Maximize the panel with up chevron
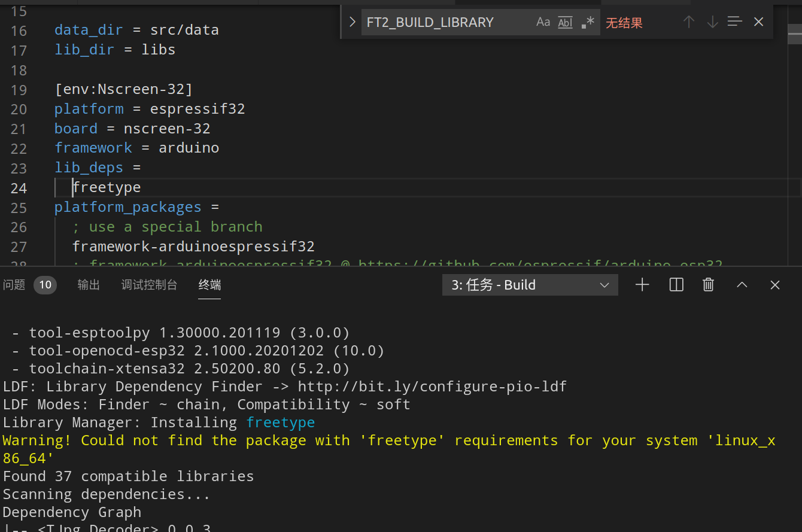The width and height of the screenshot is (802, 532). point(742,285)
